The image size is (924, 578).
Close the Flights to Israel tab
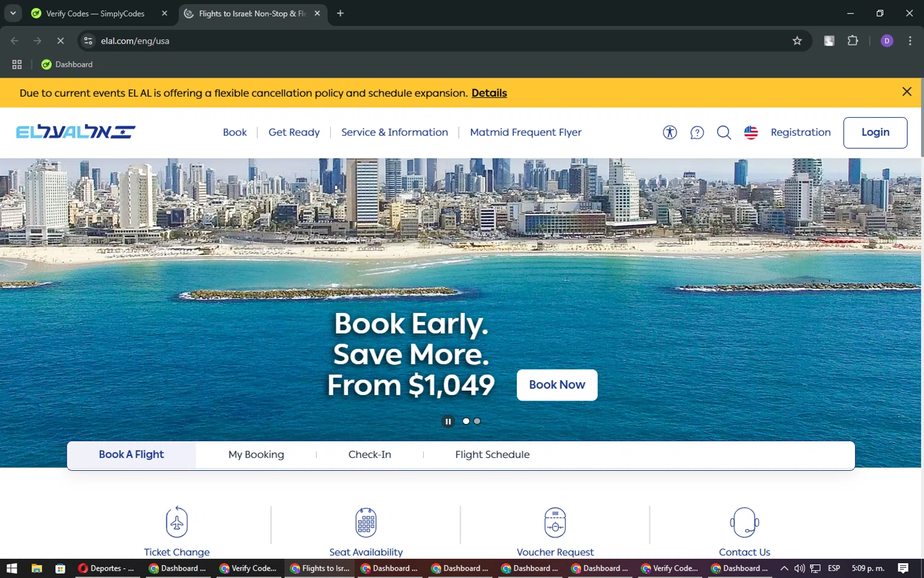317,13
